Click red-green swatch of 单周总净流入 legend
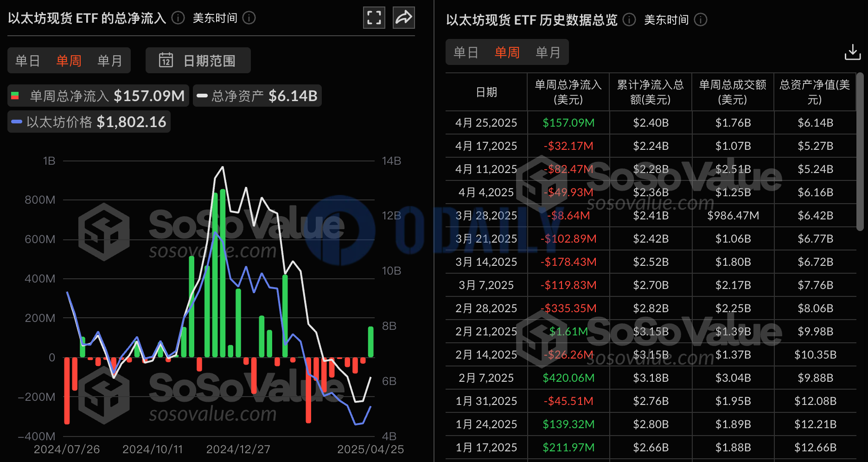This screenshot has height=462, width=868. (x=15, y=96)
